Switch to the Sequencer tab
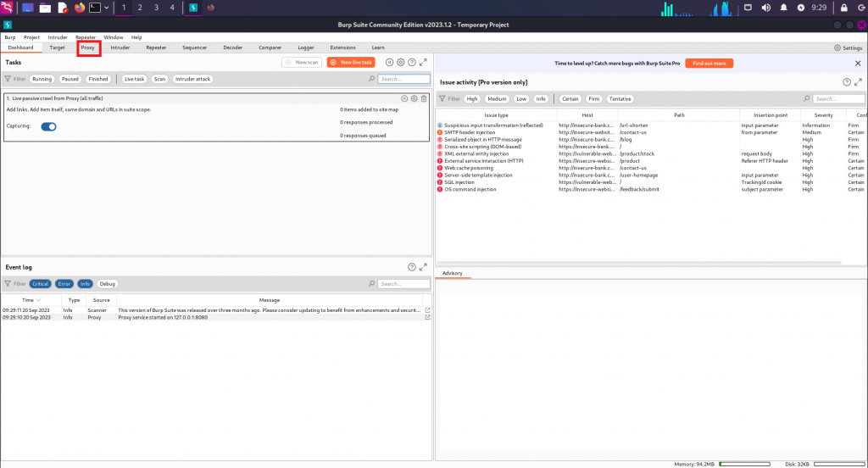 coord(195,47)
